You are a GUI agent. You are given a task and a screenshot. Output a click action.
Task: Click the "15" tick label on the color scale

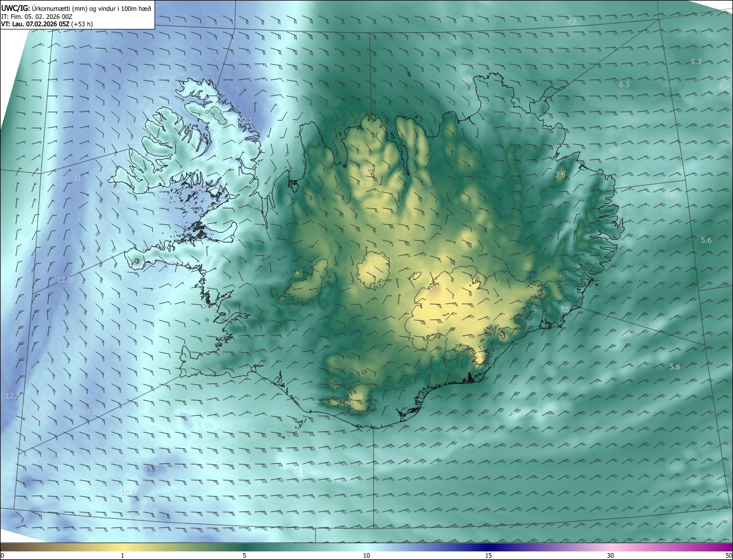tap(488, 555)
